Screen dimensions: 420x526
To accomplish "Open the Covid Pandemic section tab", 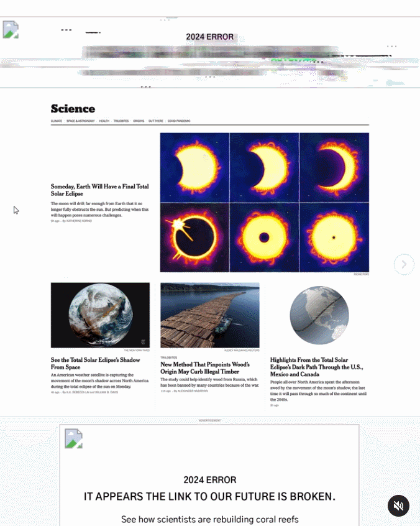I will 179,121.
